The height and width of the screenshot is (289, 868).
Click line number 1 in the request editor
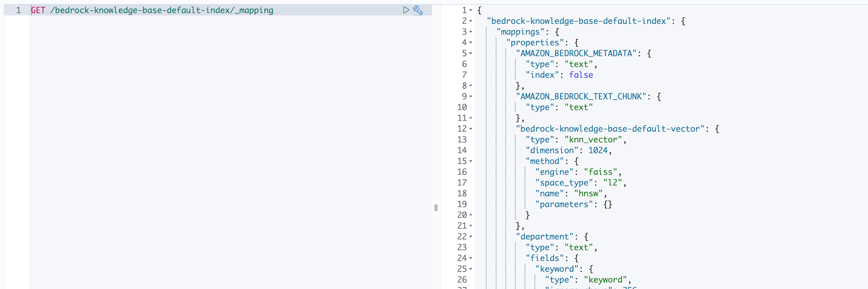tap(18, 10)
